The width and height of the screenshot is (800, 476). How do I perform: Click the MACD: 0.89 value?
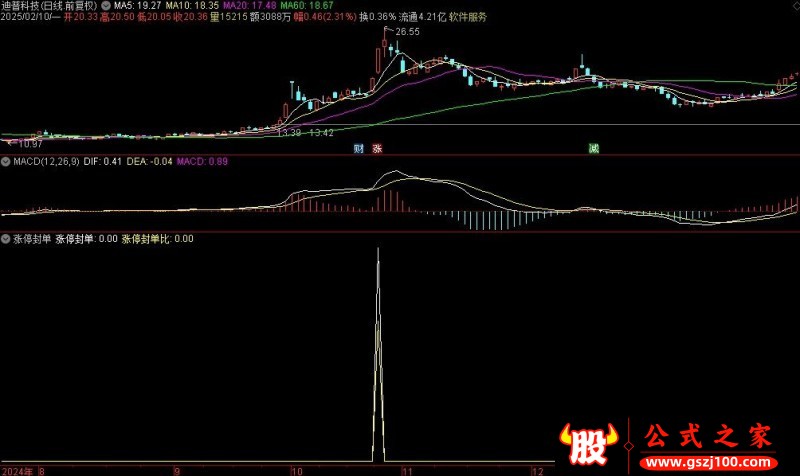coord(202,162)
